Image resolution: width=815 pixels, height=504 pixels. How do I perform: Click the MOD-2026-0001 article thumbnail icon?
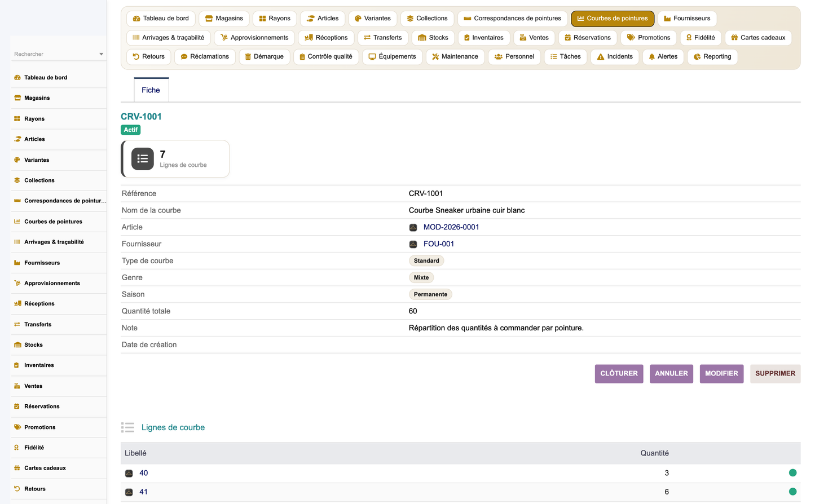413,228
